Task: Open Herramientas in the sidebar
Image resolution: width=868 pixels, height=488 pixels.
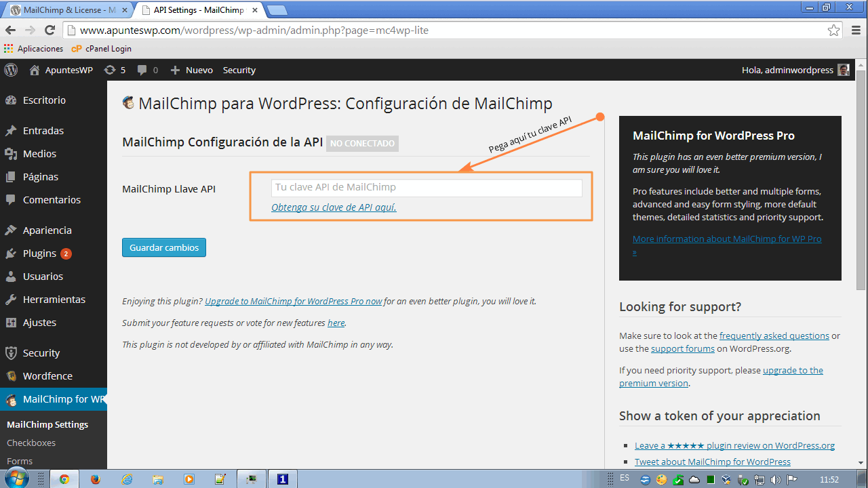Action: point(53,299)
